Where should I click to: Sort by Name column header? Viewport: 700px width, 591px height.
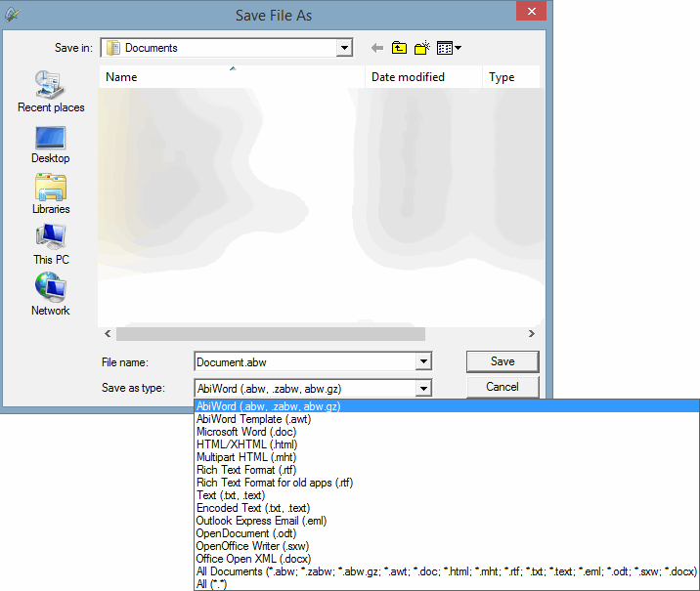click(232, 77)
